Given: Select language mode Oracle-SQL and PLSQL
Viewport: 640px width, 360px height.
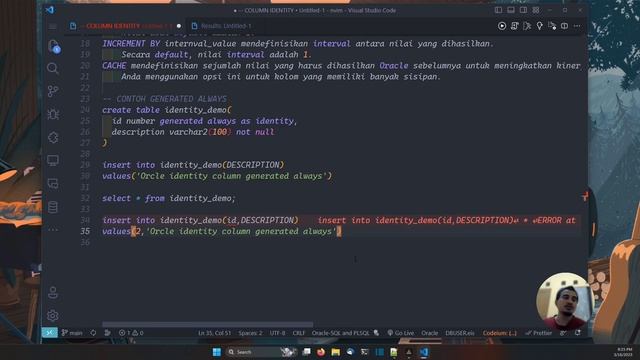Looking at the screenshot, I should [340, 333].
